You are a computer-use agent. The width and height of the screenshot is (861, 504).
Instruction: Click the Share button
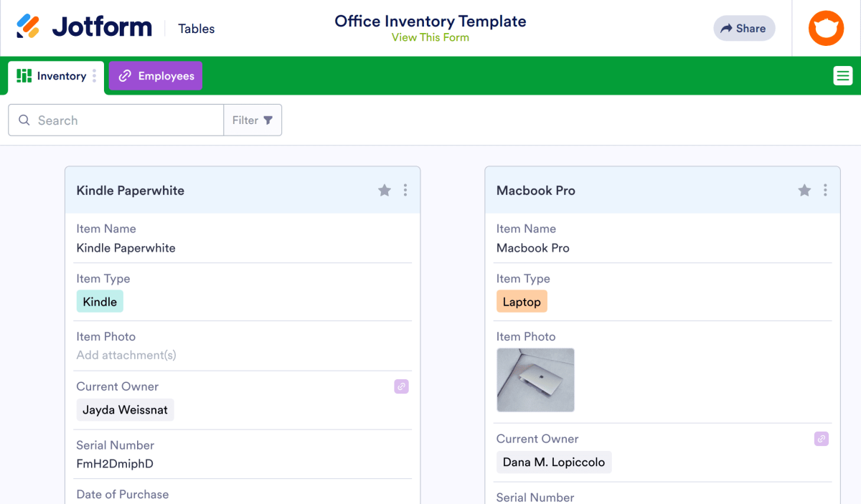click(744, 28)
